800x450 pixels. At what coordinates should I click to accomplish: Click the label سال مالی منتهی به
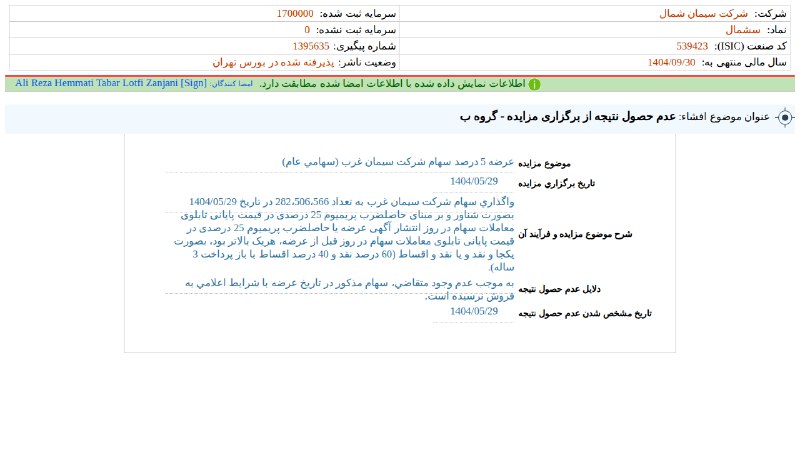[x=744, y=63]
